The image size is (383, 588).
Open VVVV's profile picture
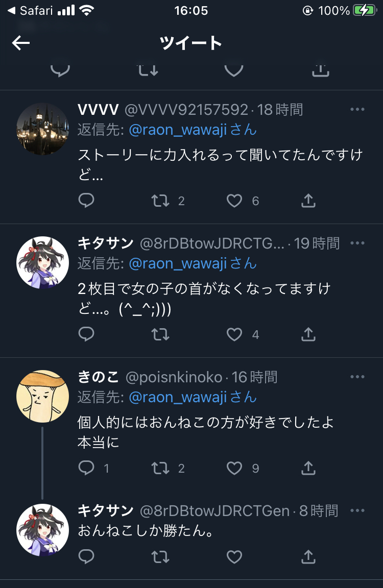(x=43, y=129)
